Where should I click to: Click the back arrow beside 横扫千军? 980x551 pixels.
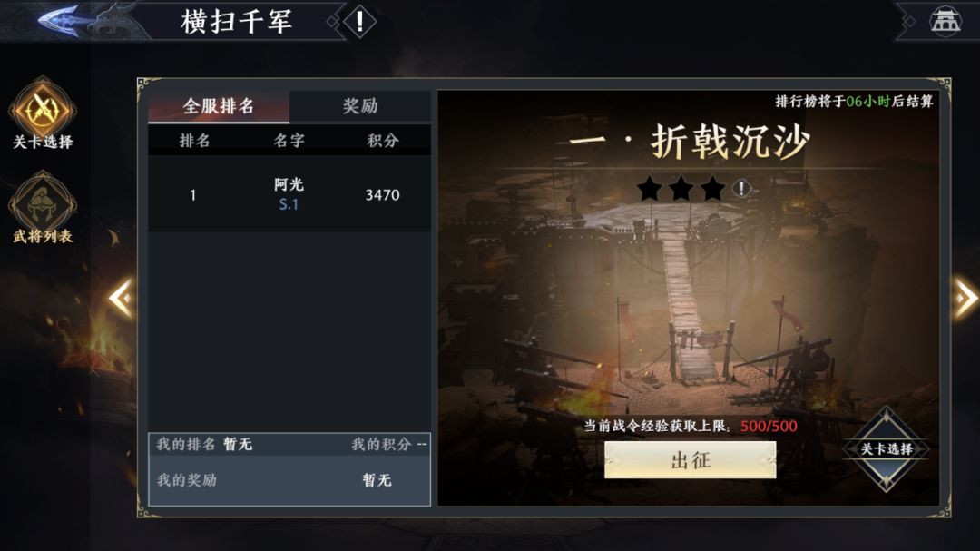click(59, 21)
